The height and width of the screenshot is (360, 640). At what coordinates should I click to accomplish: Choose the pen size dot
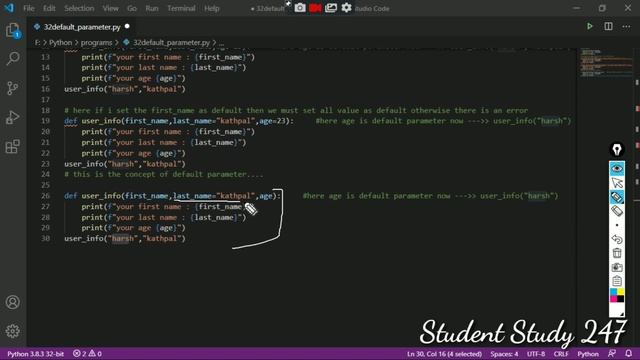[x=617, y=225]
